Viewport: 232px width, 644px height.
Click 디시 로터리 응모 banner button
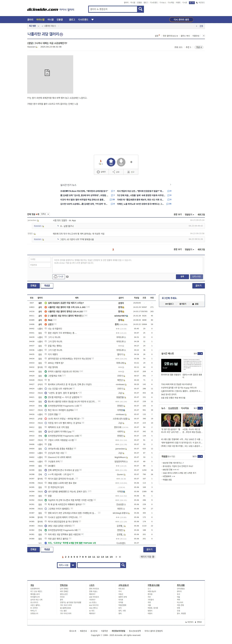coord(181,19)
